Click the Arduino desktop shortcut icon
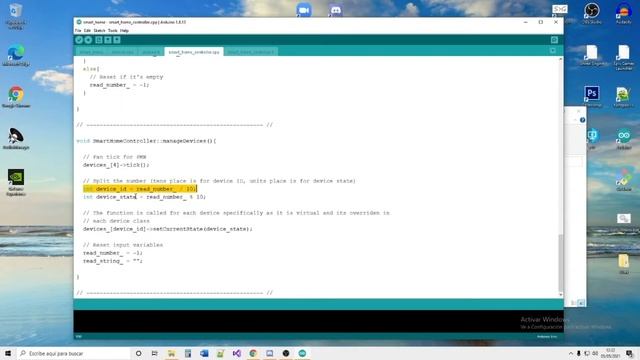 point(623,139)
